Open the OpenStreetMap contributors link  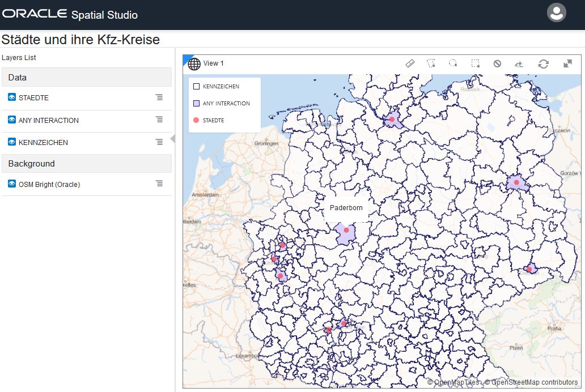click(531, 382)
